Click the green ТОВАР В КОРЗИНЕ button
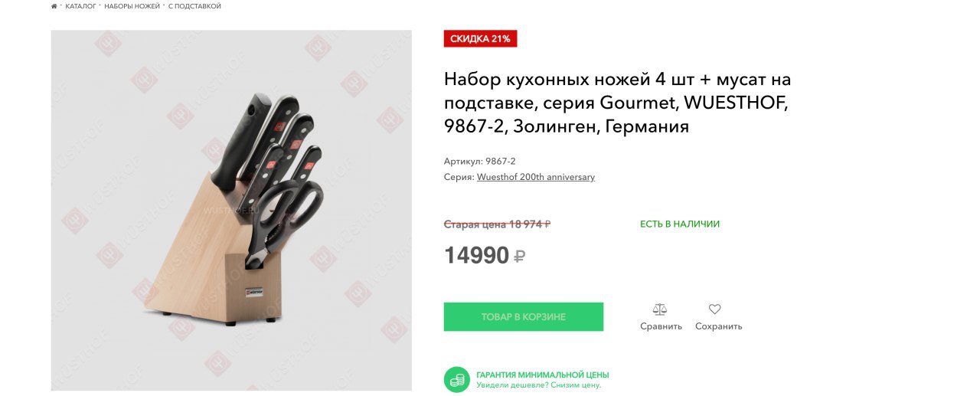This screenshot has height=396, width=980. click(x=524, y=316)
